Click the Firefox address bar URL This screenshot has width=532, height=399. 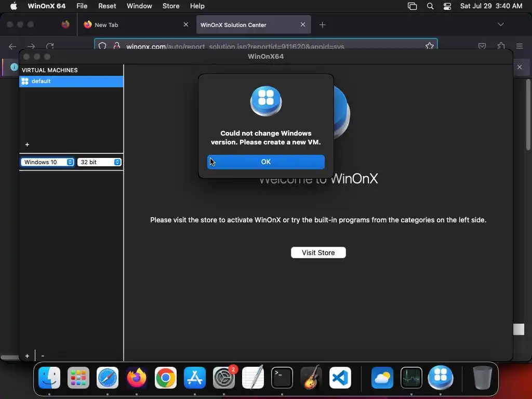(235, 46)
